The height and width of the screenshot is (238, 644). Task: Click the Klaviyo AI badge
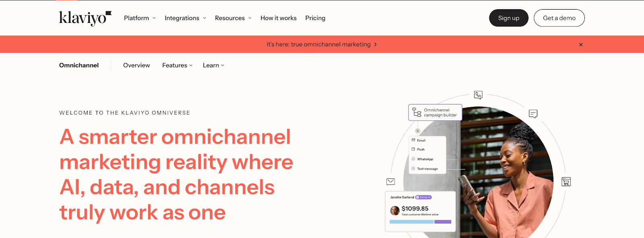click(x=423, y=197)
